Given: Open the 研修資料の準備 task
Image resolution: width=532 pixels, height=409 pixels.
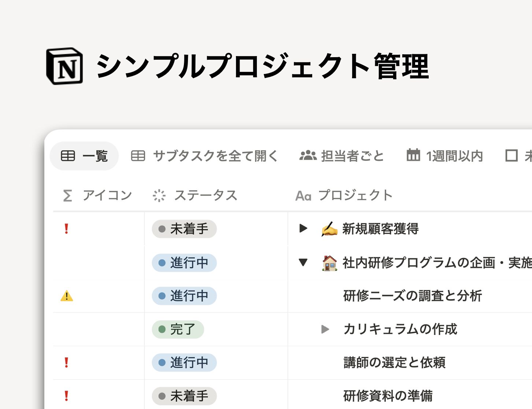Looking at the screenshot, I should [388, 396].
